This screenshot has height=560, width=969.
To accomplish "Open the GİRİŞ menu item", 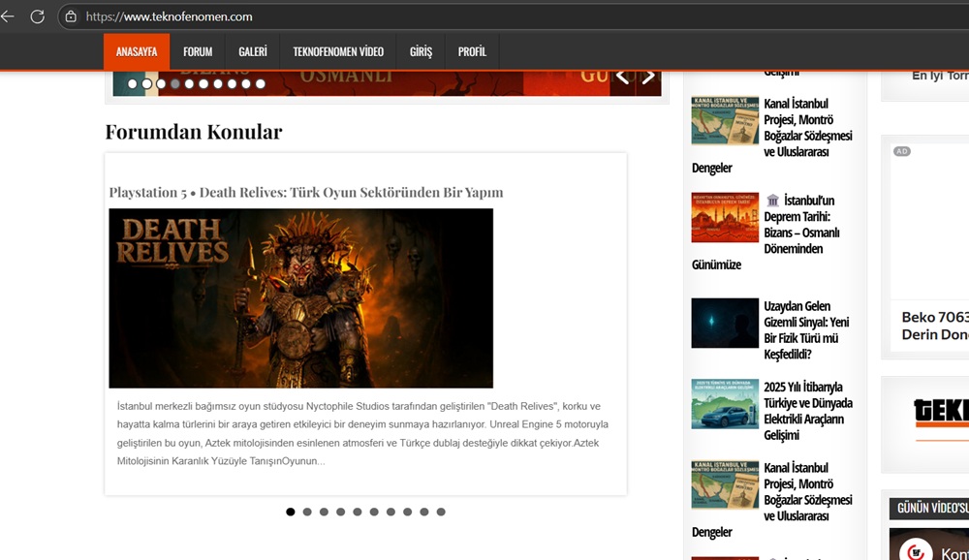I will tap(421, 52).
